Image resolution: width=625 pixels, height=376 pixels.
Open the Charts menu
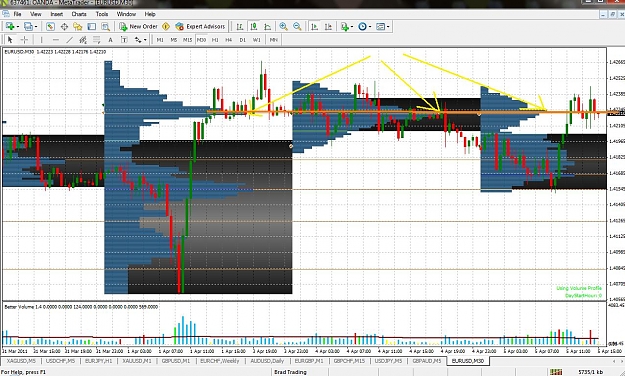click(79, 14)
